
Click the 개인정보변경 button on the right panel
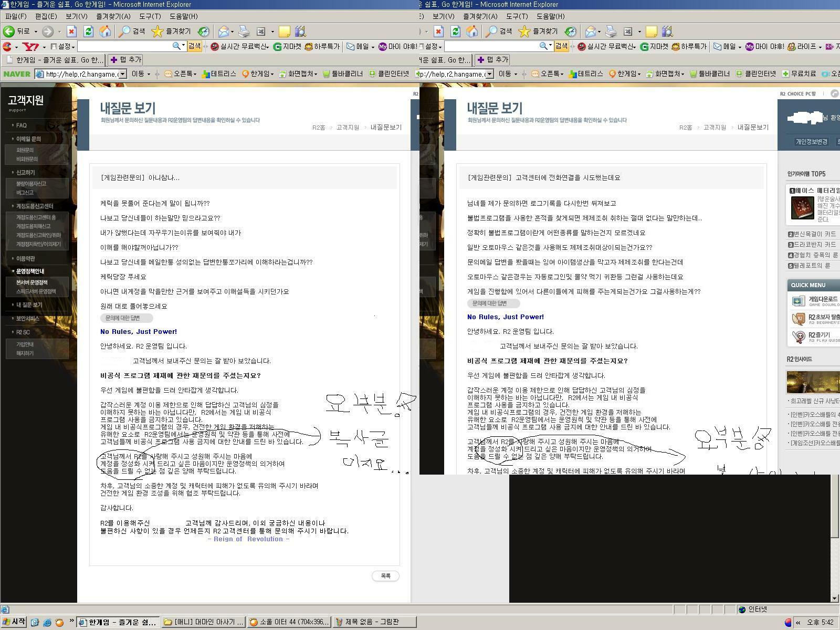tap(811, 142)
